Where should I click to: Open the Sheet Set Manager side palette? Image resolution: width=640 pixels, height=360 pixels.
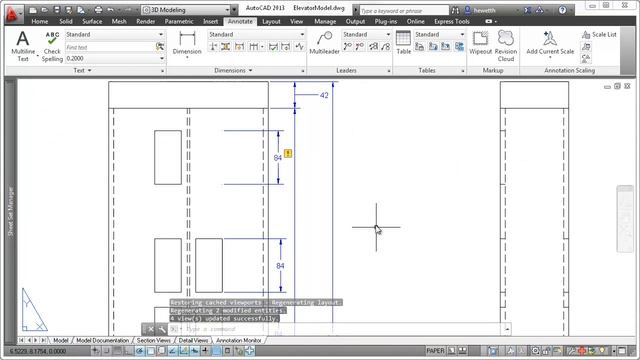(11, 211)
